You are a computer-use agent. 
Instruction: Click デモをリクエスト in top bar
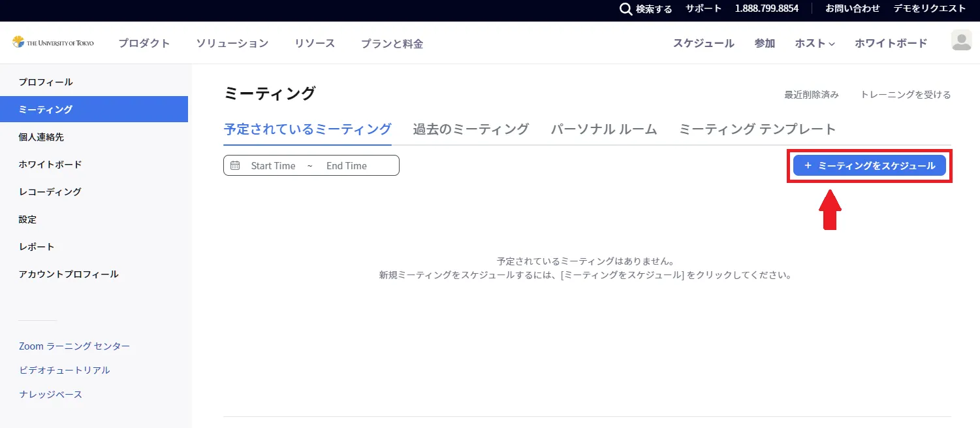930,8
